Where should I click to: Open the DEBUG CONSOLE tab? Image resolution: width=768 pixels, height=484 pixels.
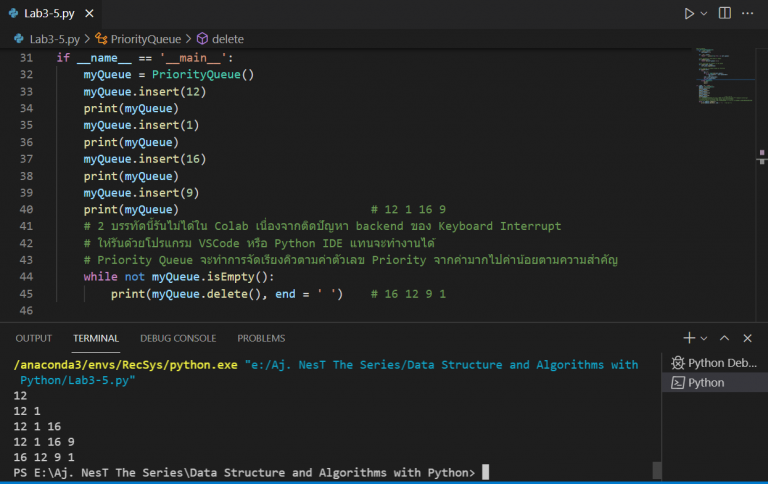pyautogui.click(x=178, y=338)
